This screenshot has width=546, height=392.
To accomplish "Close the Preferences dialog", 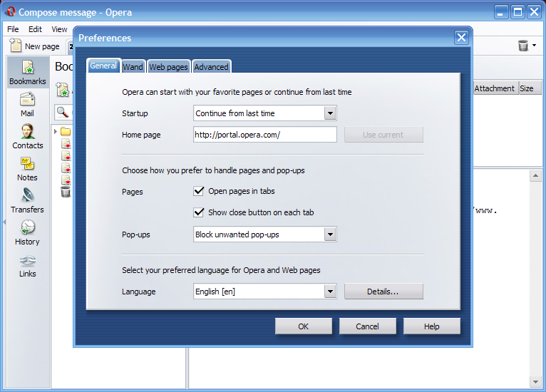I will 461,37.
